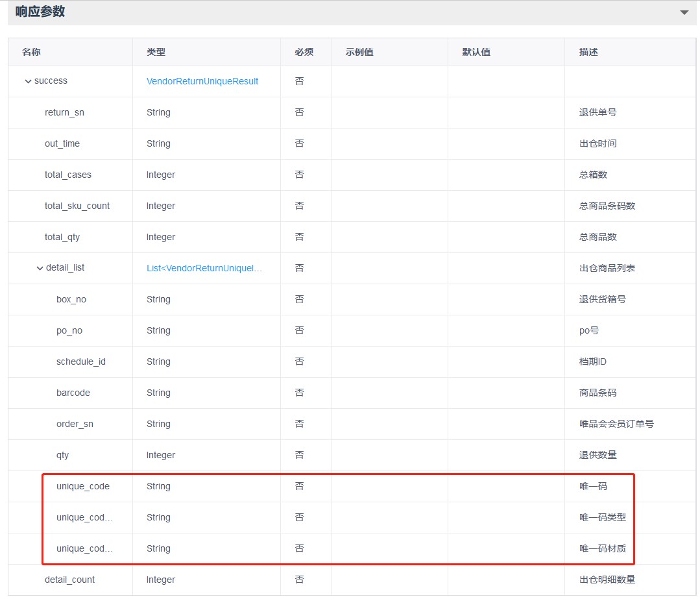
Task: Collapse the detail_list row chevron
Action: [x=40, y=268]
